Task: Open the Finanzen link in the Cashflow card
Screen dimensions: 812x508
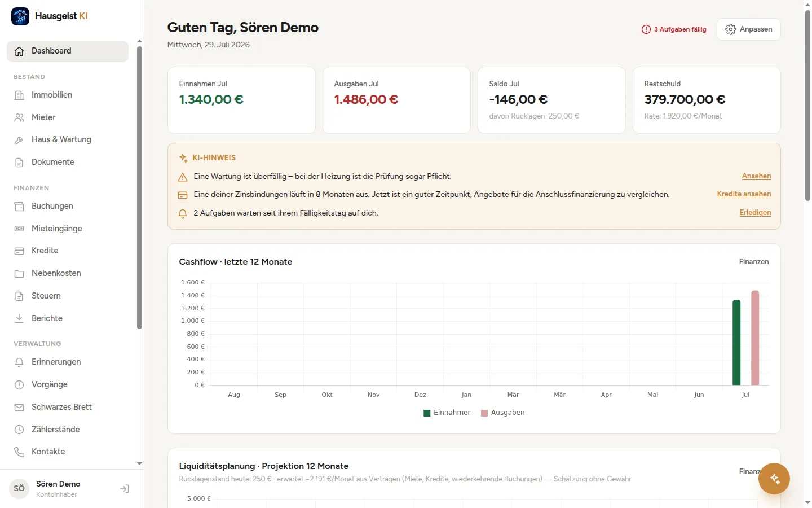Action: coord(754,262)
